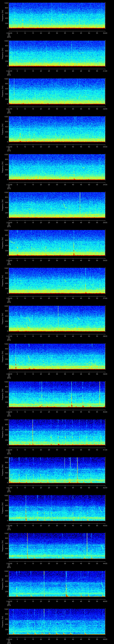Select the spectrogram panel starting at 2:29:00
The image size is (114, 644).
[x=57, y=16]
